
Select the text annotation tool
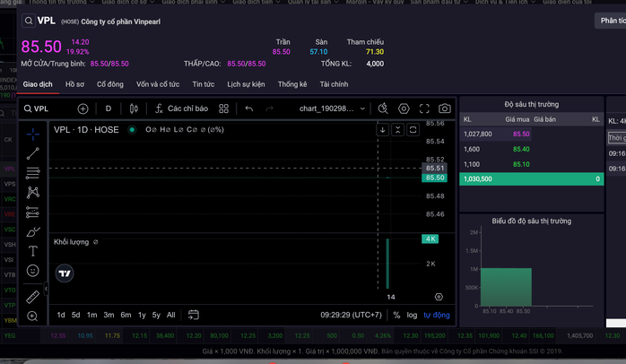pos(33,251)
